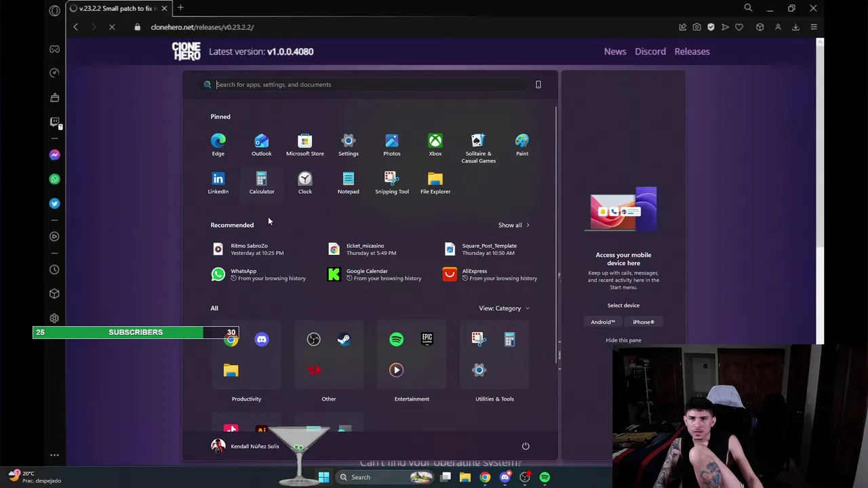Launch Paint from pinned apps
This screenshot has width=868, height=488.
521,144
